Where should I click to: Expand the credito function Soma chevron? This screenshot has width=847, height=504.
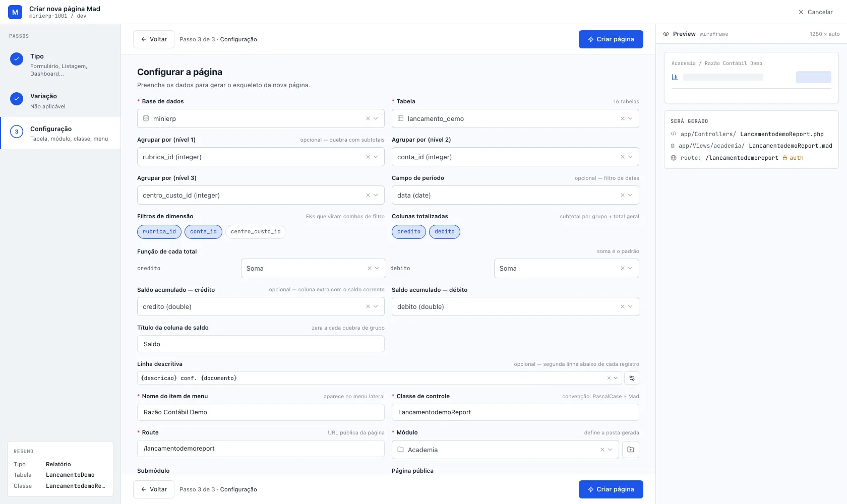[x=377, y=268]
